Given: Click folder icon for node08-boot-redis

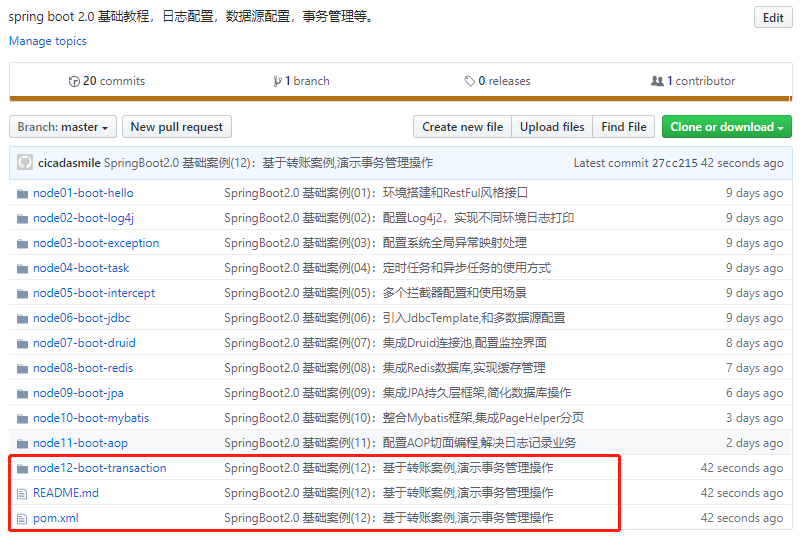Looking at the screenshot, I should [x=22, y=369].
